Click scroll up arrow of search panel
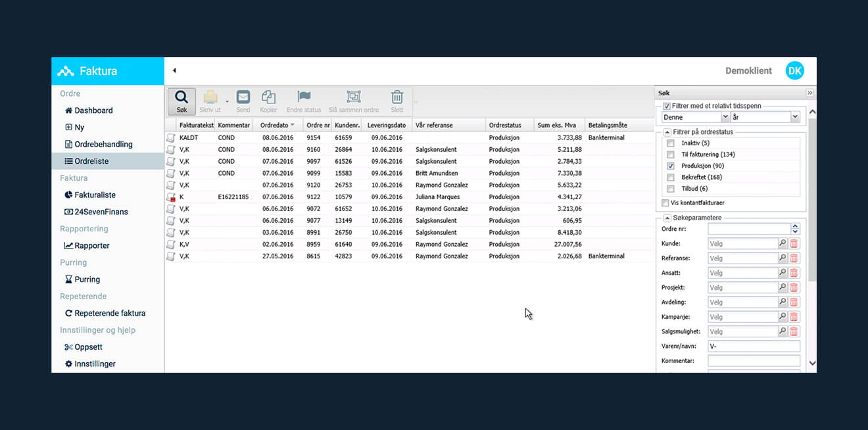868x430 pixels. 812,112
